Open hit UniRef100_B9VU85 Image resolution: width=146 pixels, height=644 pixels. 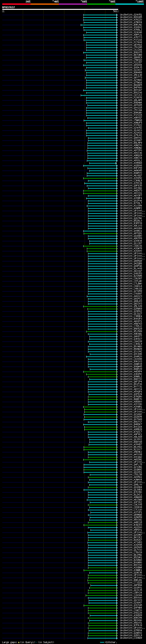pyautogui.click(x=131, y=17)
